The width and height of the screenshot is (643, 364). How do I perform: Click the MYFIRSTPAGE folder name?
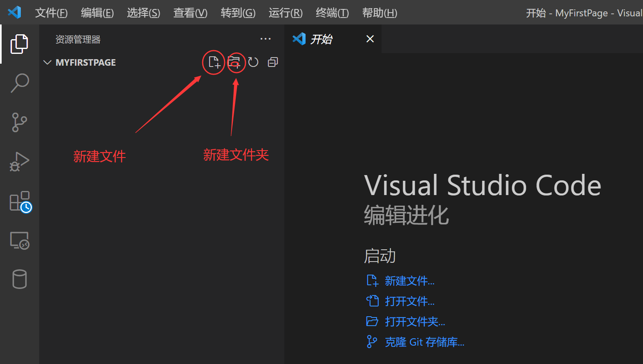(x=86, y=62)
